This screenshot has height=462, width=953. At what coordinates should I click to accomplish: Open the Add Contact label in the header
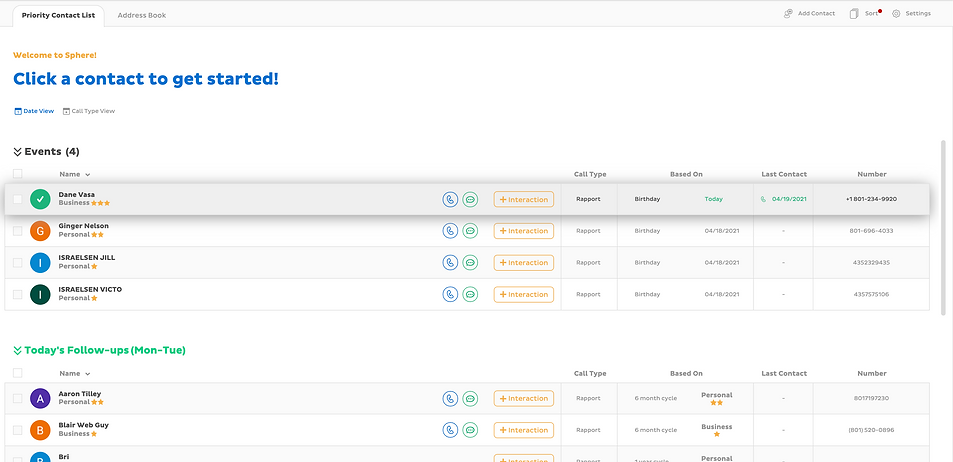pyautogui.click(x=816, y=13)
